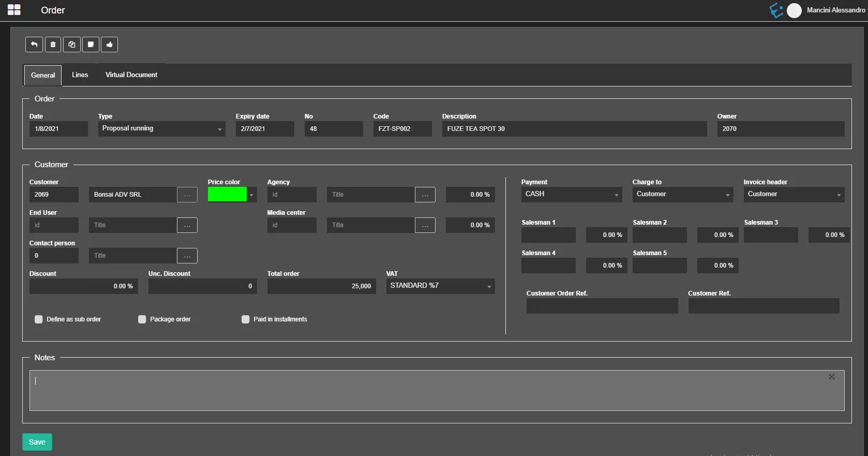Open the VAT dropdown
The image size is (868, 456).
pos(440,286)
